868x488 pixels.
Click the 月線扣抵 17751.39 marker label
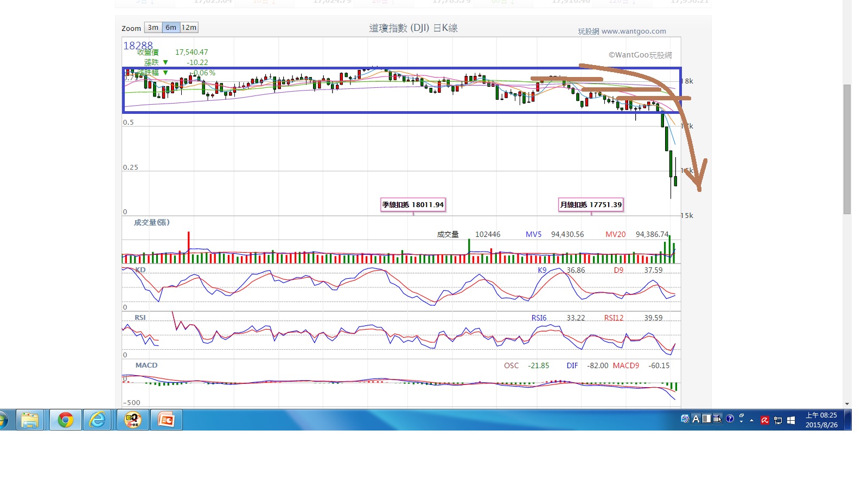[x=591, y=205]
